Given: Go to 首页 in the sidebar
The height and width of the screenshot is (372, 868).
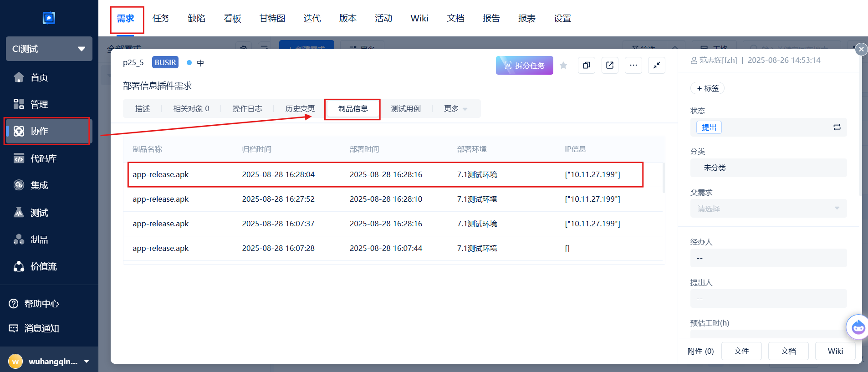Looking at the screenshot, I should click(39, 78).
